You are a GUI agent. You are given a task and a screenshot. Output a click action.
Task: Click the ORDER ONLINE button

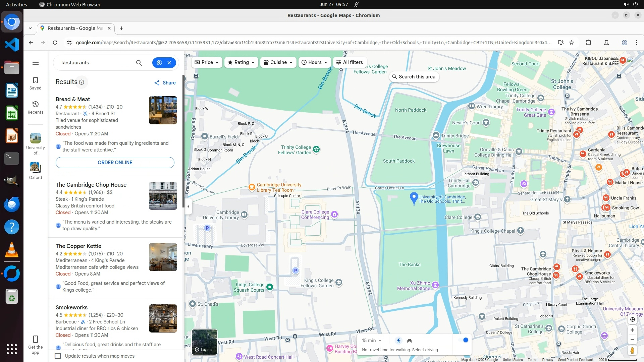click(115, 163)
